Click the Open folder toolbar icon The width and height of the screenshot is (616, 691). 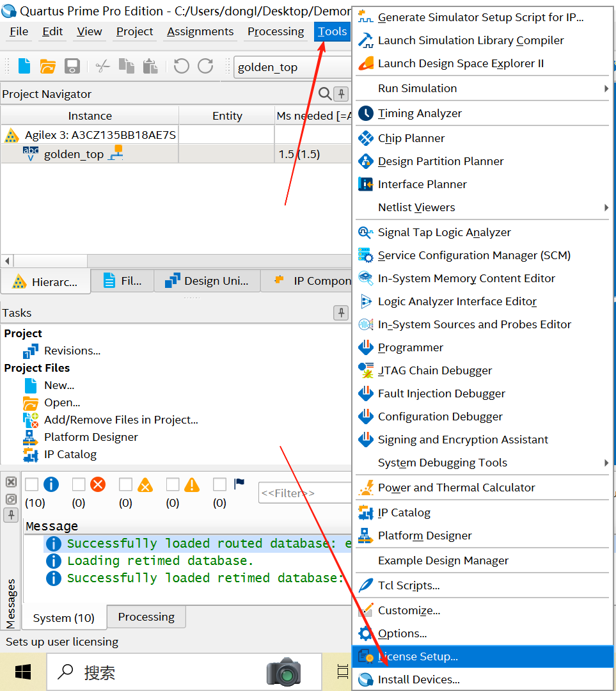(47, 66)
